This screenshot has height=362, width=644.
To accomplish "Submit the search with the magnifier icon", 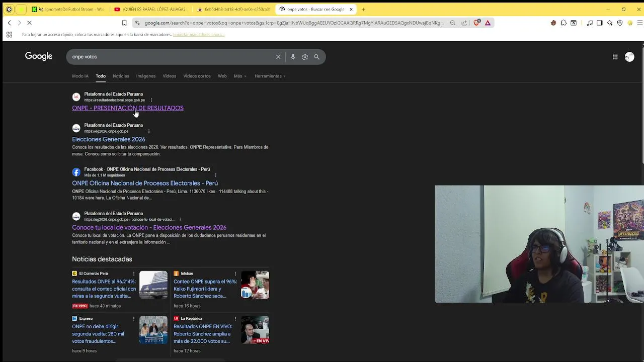I will pyautogui.click(x=317, y=57).
